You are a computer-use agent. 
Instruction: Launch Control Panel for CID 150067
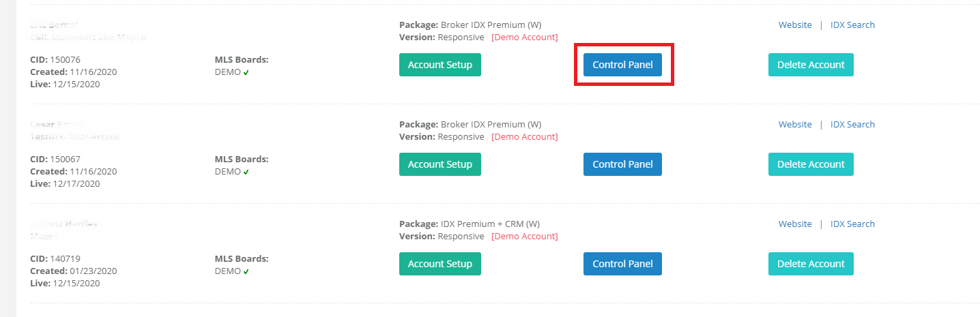pos(622,164)
